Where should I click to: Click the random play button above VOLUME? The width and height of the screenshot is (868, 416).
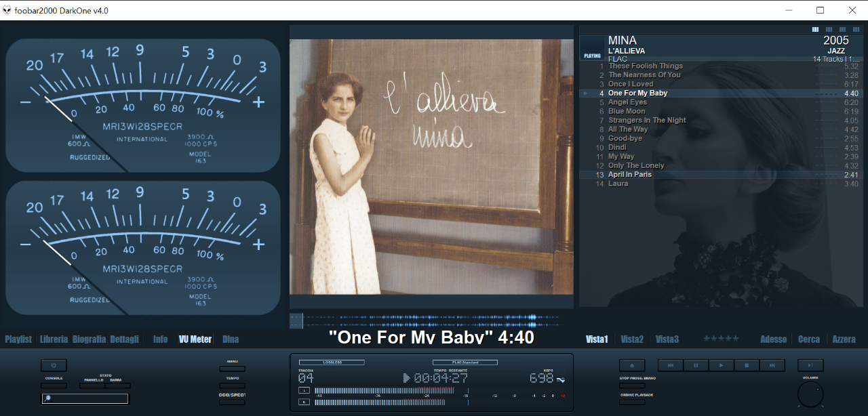point(810,365)
